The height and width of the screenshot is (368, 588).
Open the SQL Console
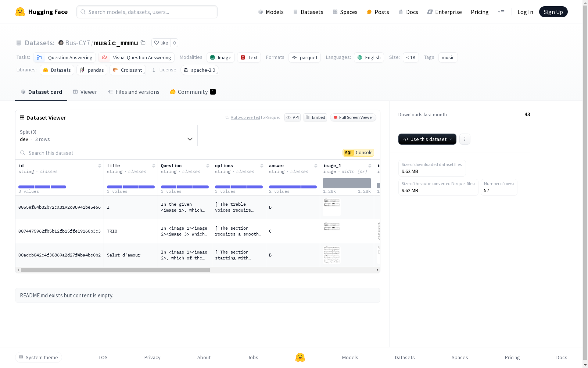[x=358, y=153]
